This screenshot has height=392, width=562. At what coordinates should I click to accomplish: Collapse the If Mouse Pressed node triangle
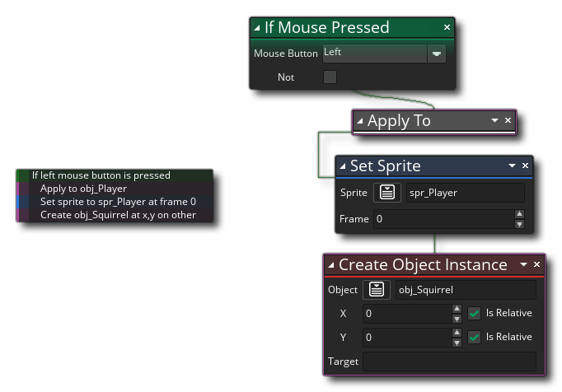257,28
